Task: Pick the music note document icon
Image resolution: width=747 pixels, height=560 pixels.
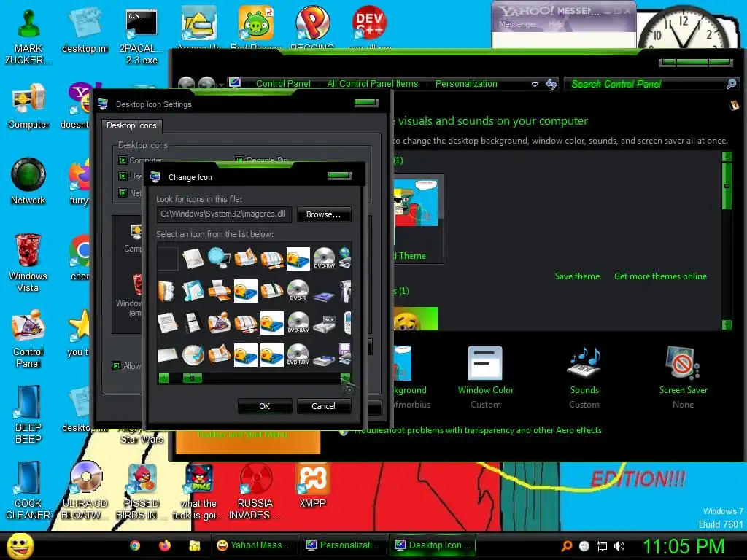Action: point(193,290)
